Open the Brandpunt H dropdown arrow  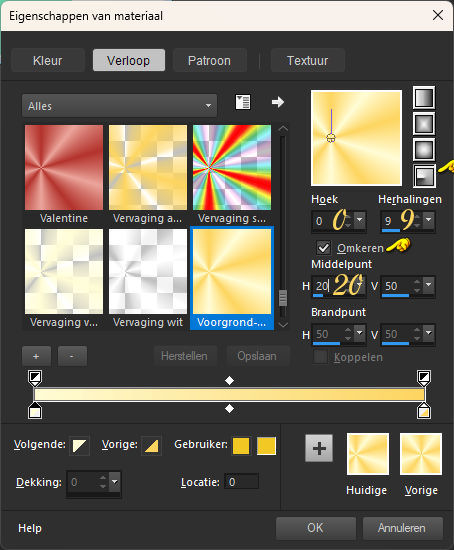360,333
